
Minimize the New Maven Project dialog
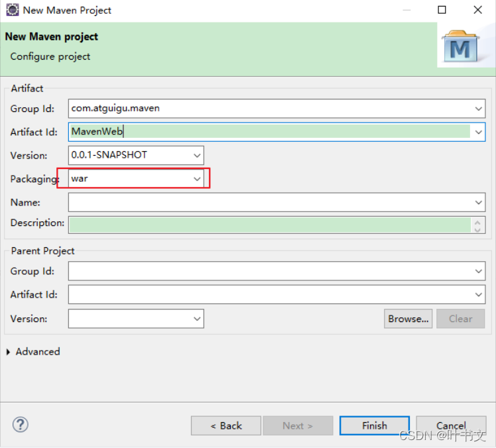[406, 10]
